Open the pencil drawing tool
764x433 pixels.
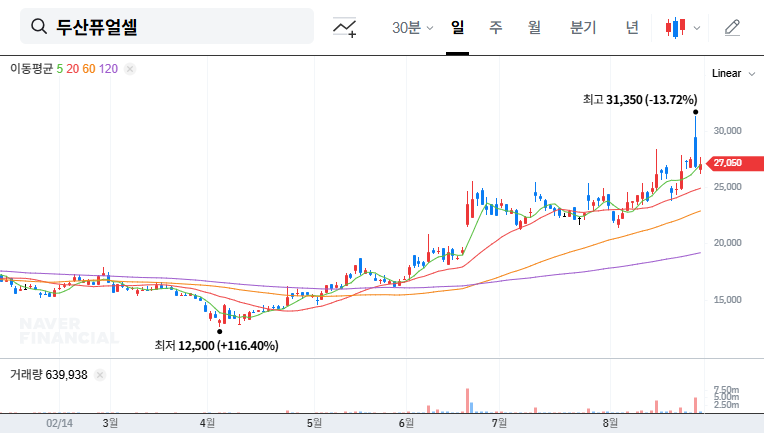click(732, 27)
